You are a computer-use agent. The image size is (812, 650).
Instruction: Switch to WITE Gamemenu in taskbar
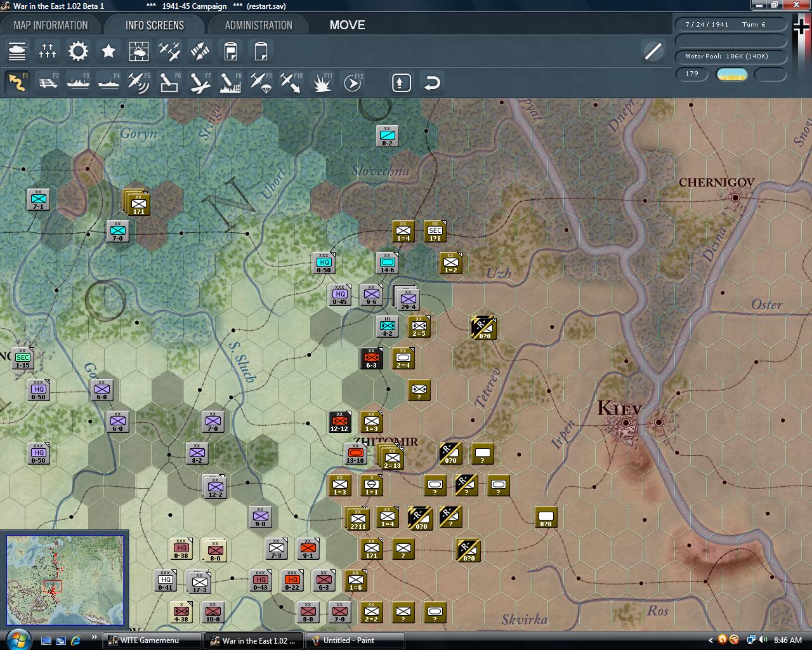coord(152,640)
